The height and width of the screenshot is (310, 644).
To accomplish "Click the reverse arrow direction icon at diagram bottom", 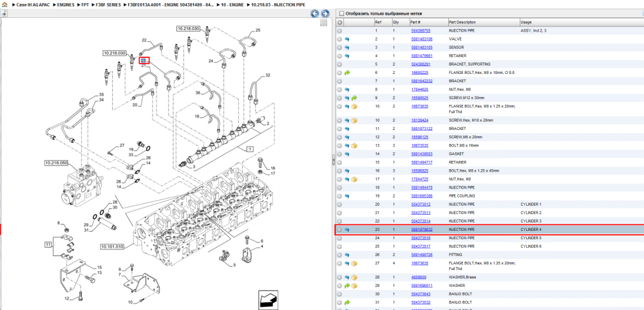I will point(267,300).
